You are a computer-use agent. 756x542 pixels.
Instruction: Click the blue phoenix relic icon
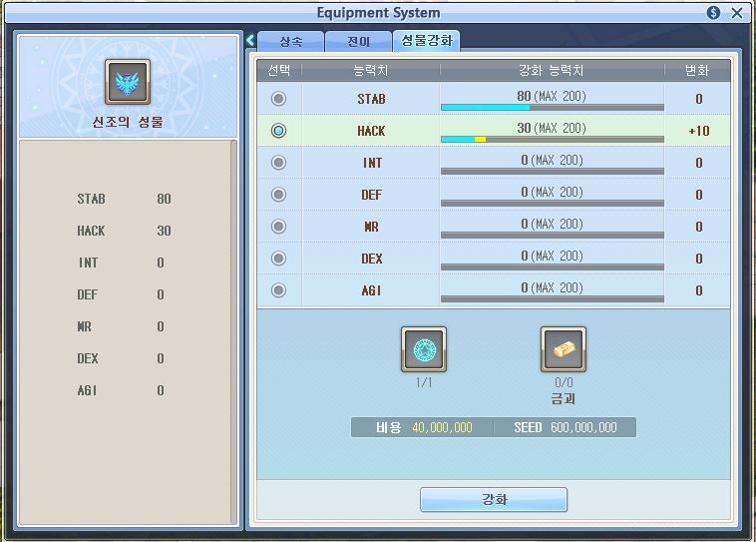pos(128,82)
